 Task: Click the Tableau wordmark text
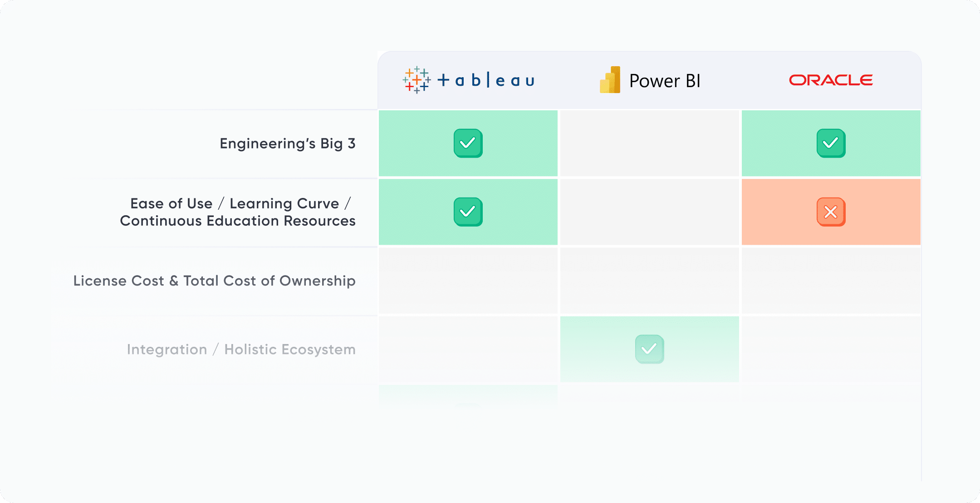coord(486,81)
